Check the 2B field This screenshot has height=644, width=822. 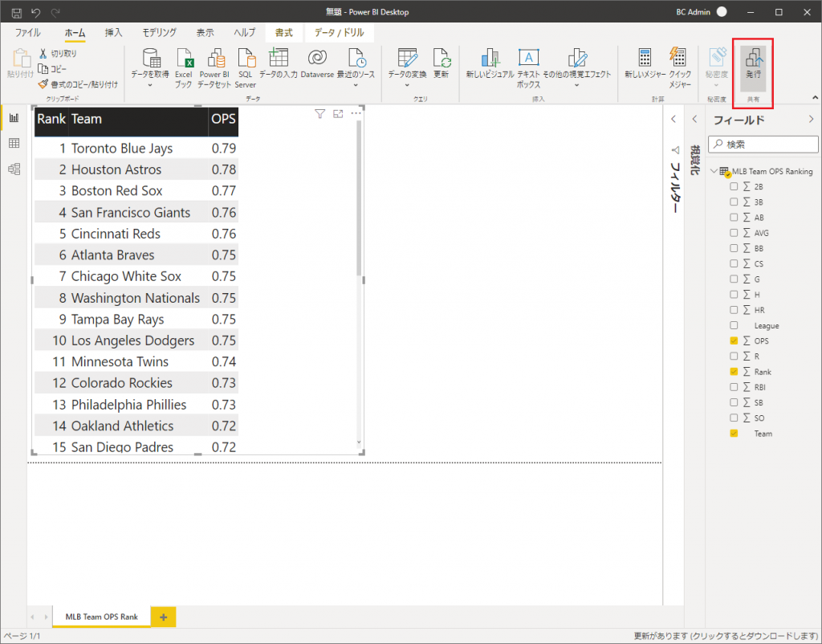click(x=734, y=187)
